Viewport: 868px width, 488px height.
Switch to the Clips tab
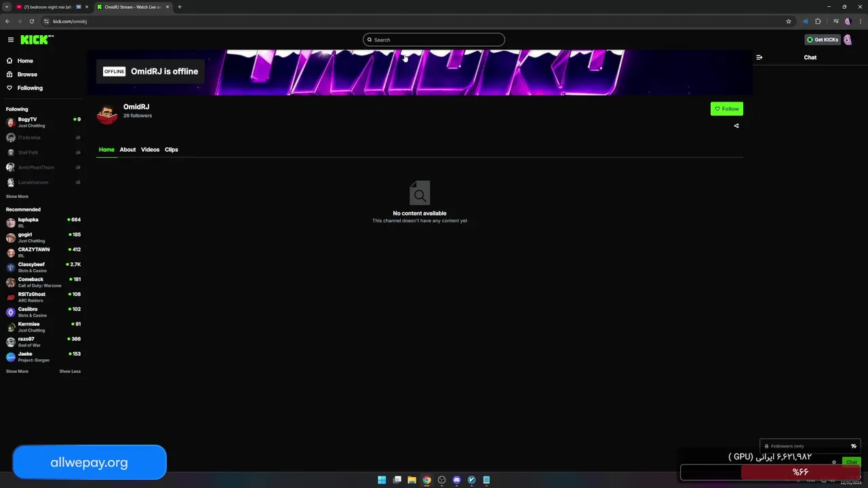(171, 150)
